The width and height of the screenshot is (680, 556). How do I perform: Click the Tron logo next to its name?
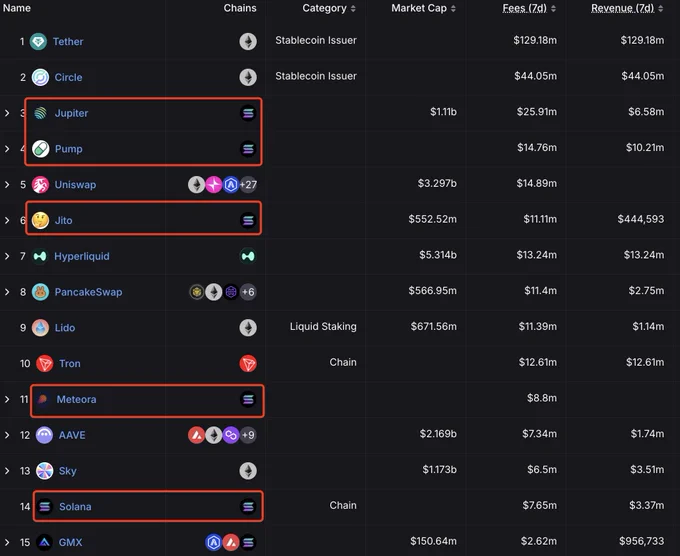pyautogui.click(x=44, y=363)
